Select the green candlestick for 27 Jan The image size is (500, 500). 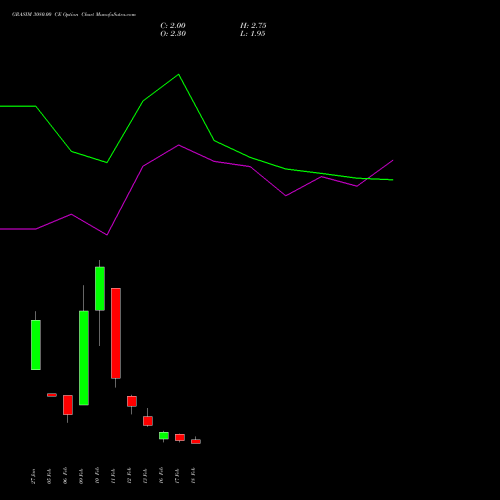(36, 345)
